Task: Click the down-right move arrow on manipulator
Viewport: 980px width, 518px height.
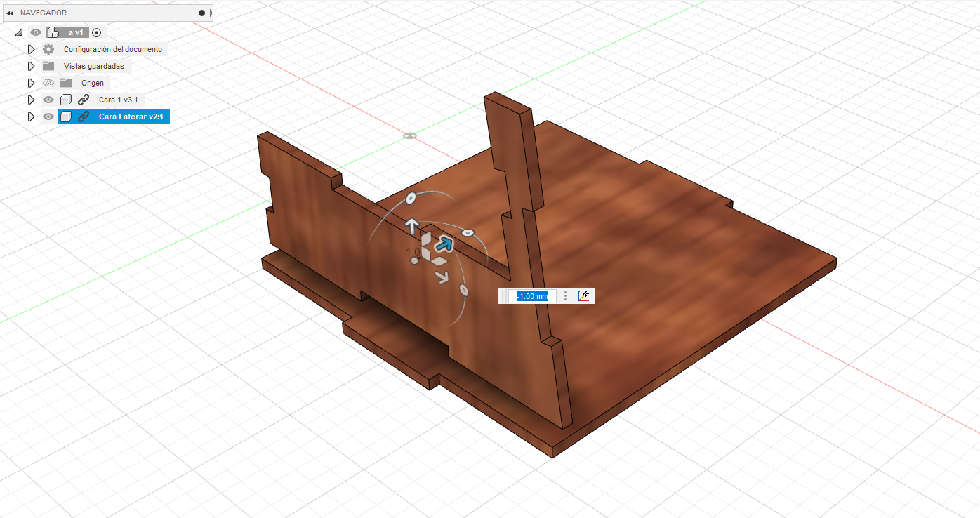Action: [441, 277]
